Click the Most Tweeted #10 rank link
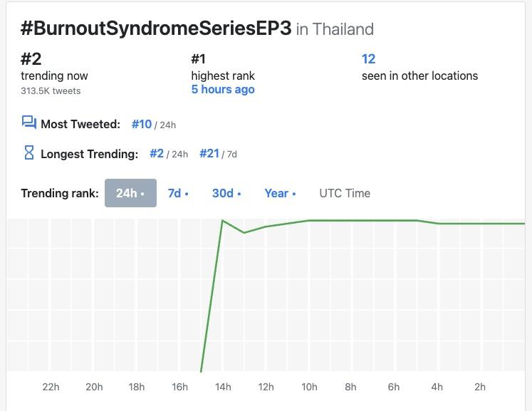The image size is (532, 411). coord(142,124)
